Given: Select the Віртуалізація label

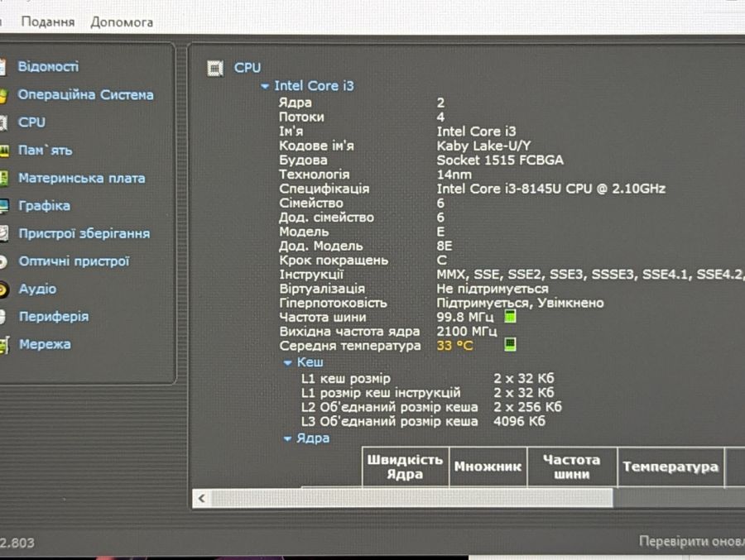Looking at the screenshot, I should tap(322, 289).
